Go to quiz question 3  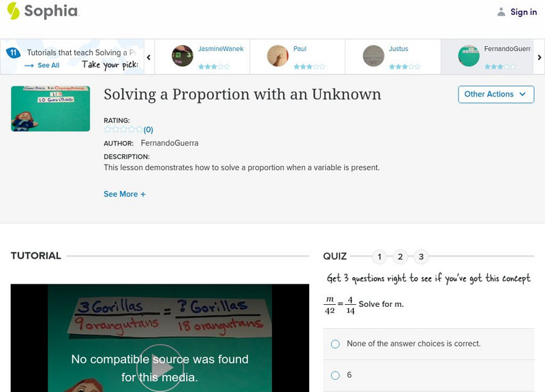[x=421, y=257]
